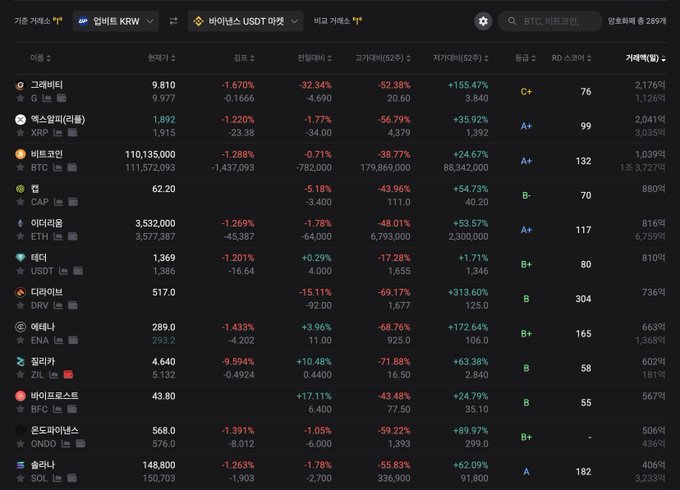The width and height of the screenshot is (680, 490).
Task: Click the 바이프로스트 coin name
Action: tap(55, 396)
